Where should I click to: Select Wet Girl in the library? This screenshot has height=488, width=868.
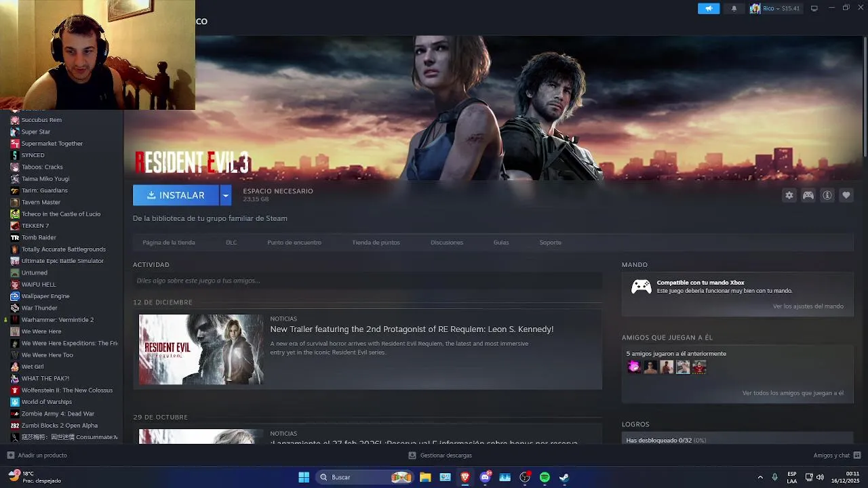click(x=33, y=367)
